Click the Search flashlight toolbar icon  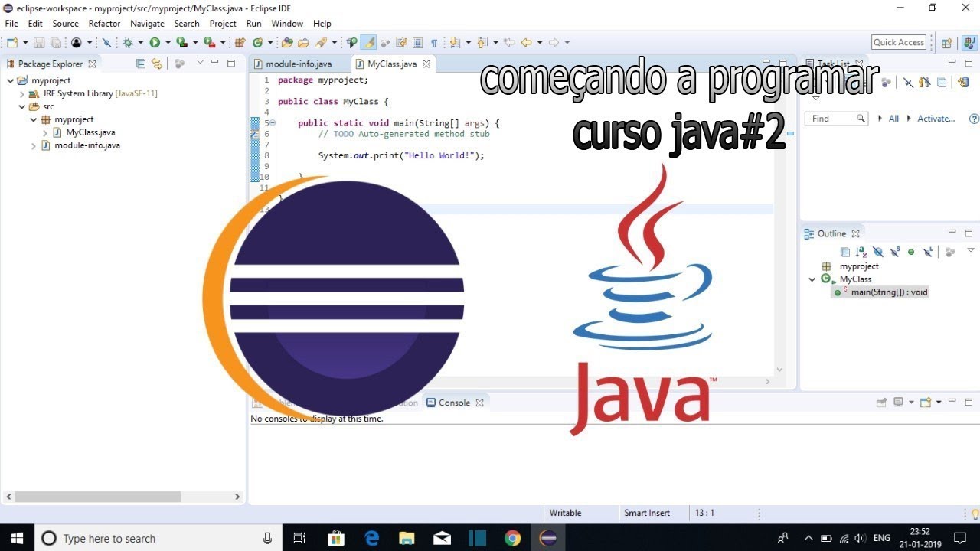point(320,42)
